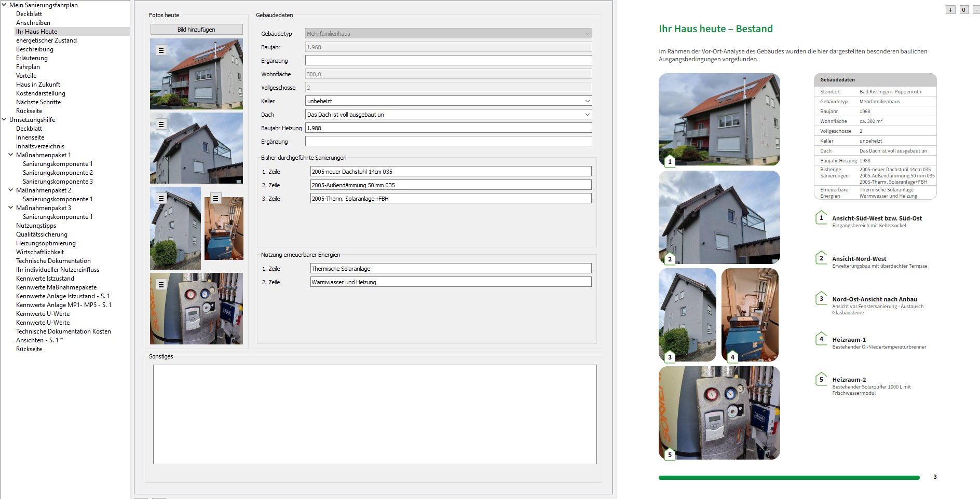Click the plus zoom button in preview
This screenshot has width=980, height=499.
pos(950,10)
